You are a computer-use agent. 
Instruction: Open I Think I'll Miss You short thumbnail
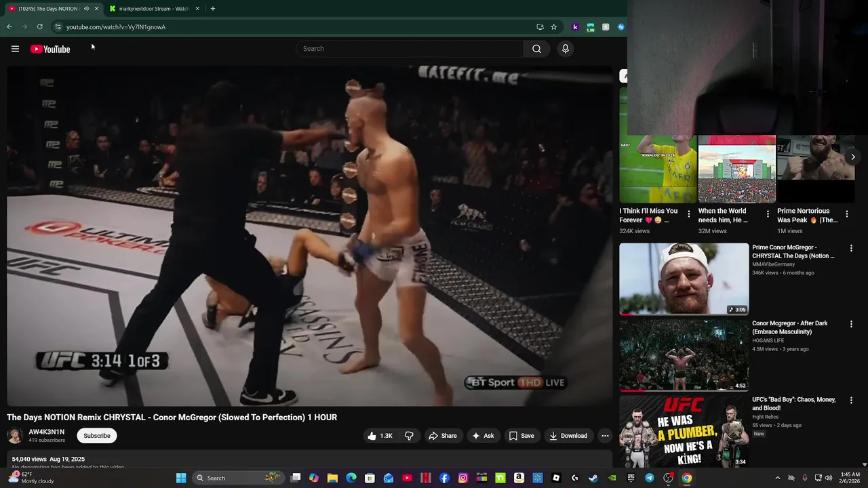click(x=658, y=169)
